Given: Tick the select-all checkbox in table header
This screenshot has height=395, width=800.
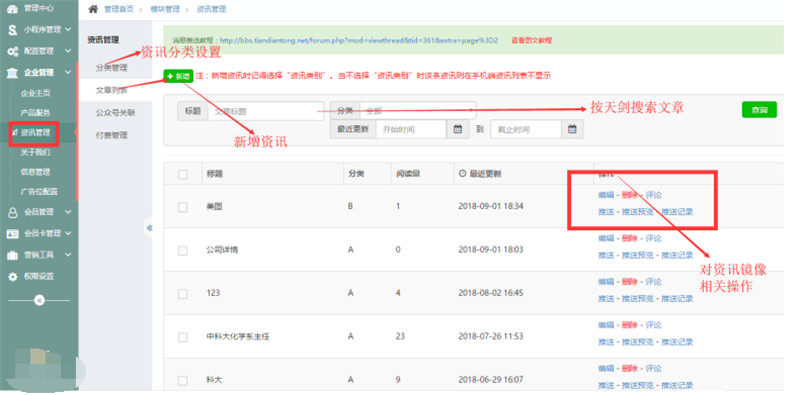Looking at the screenshot, I should (x=183, y=175).
